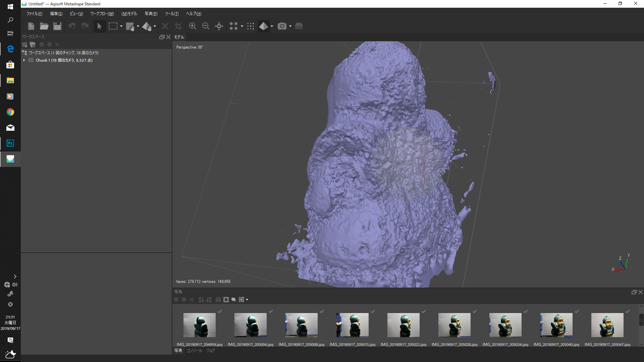Open the ワークフロー(W) menu

tap(102, 14)
